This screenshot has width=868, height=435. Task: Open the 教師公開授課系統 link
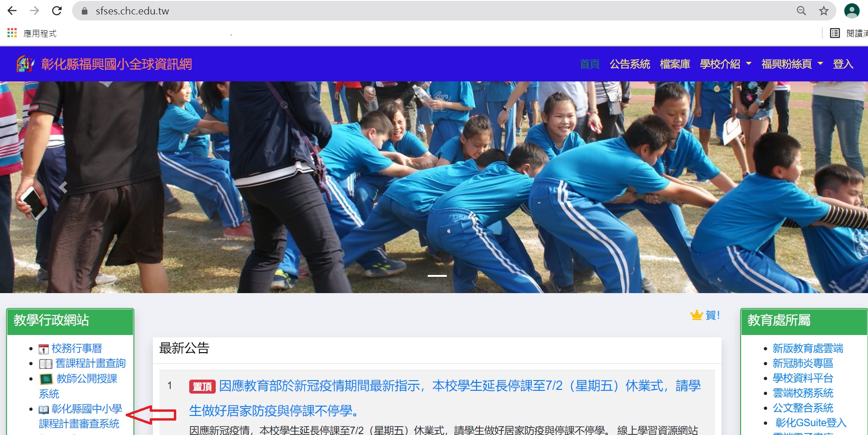pos(78,386)
